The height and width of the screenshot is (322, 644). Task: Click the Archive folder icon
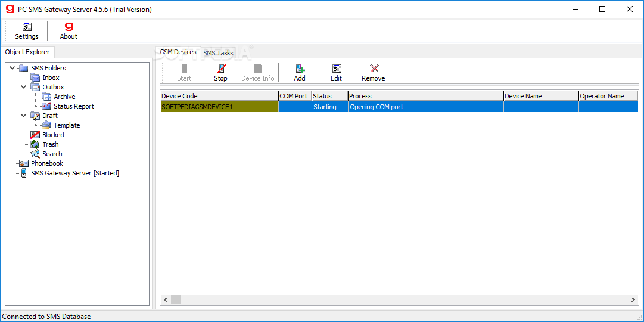pos(47,97)
